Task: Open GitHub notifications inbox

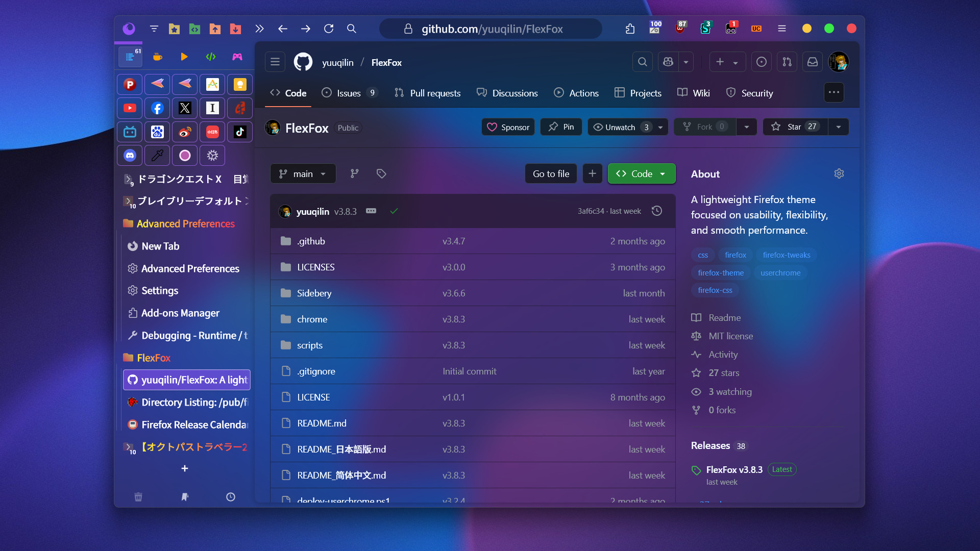Action: (813, 62)
